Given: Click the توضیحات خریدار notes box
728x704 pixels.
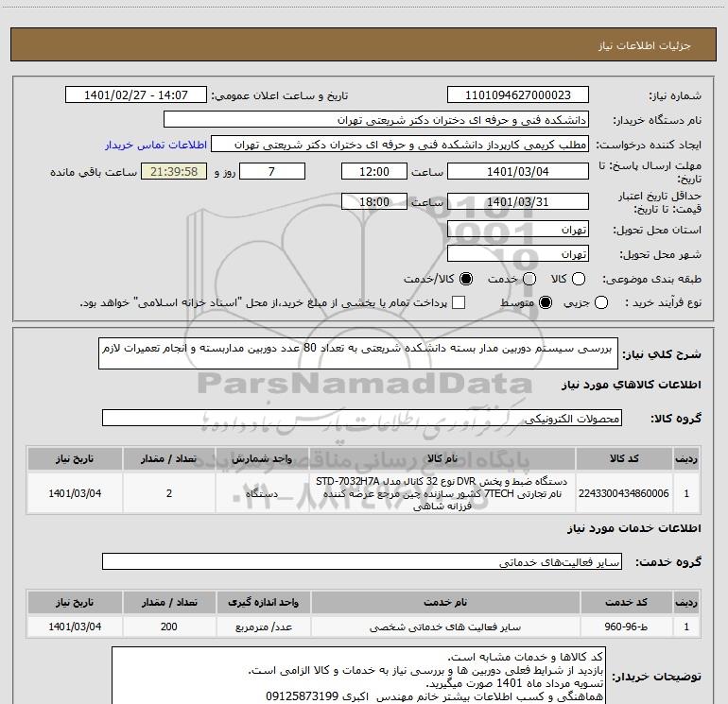Looking at the screenshot, I should pyautogui.click(x=358, y=676).
